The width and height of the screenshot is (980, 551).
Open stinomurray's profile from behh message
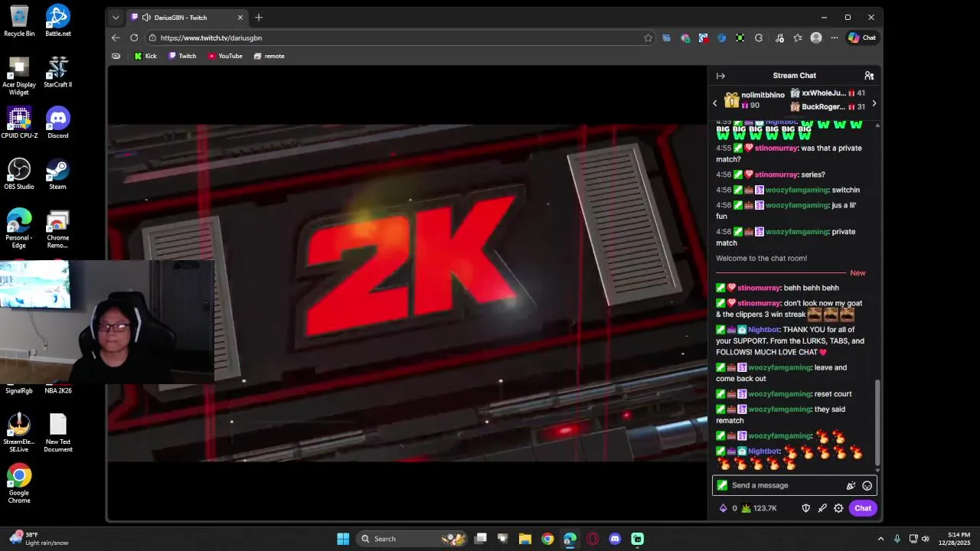759,288
